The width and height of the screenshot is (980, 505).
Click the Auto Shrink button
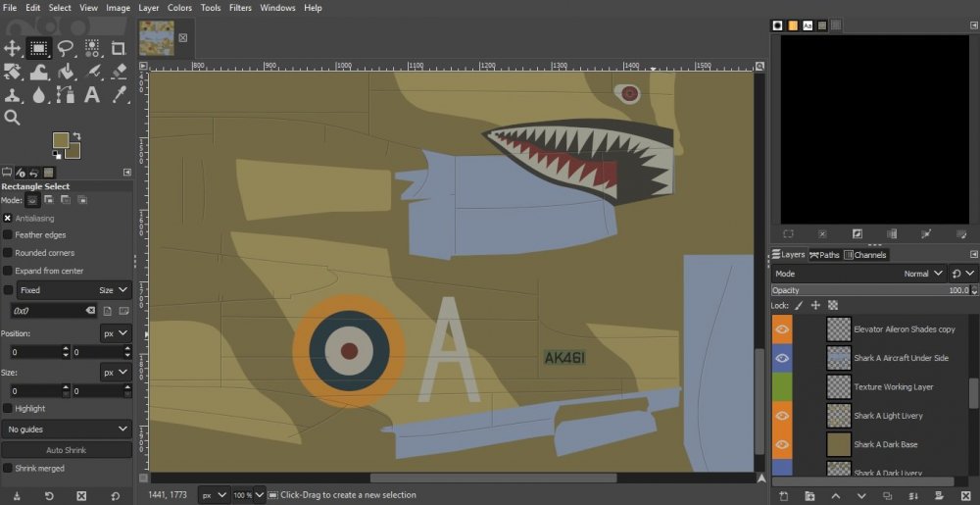tap(67, 450)
